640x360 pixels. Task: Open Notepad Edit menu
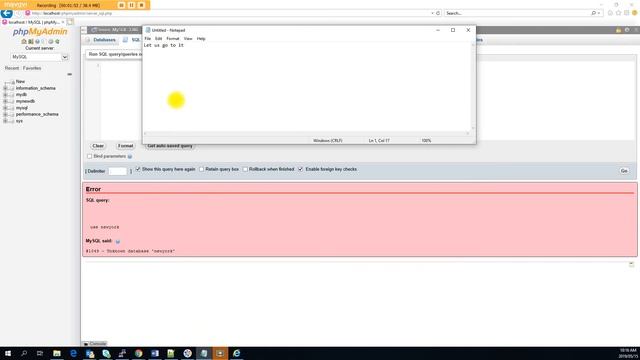(158, 38)
